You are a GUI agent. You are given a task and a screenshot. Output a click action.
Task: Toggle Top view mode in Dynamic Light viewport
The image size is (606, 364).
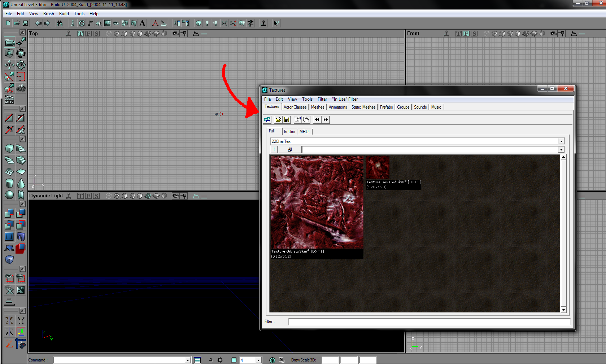pyautogui.click(x=80, y=196)
